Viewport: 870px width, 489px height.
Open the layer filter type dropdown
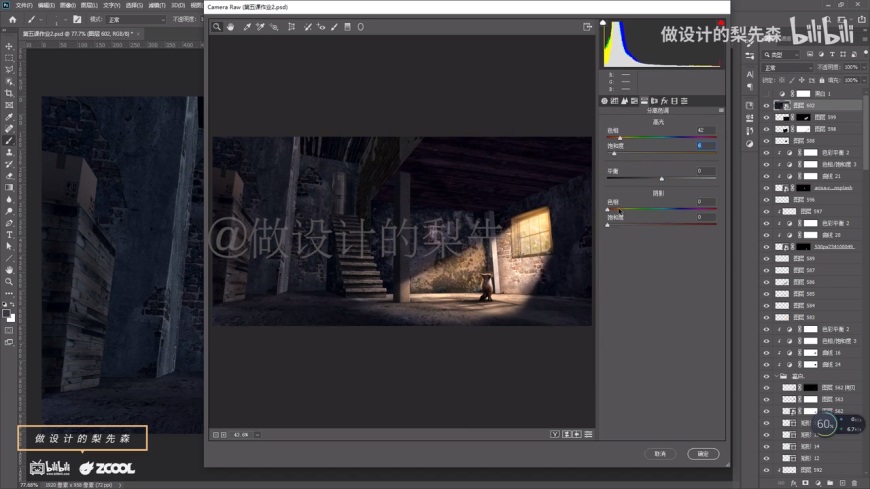click(781, 54)
